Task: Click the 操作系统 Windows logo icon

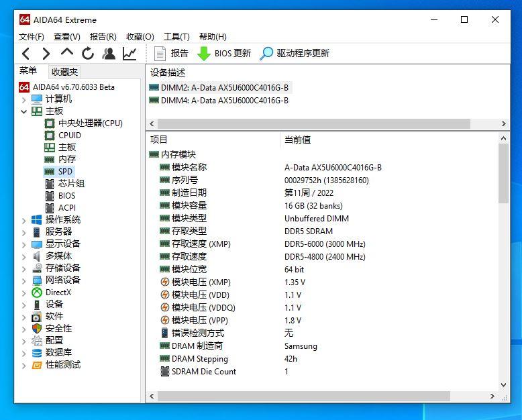Action: click(x=37, y=220)
